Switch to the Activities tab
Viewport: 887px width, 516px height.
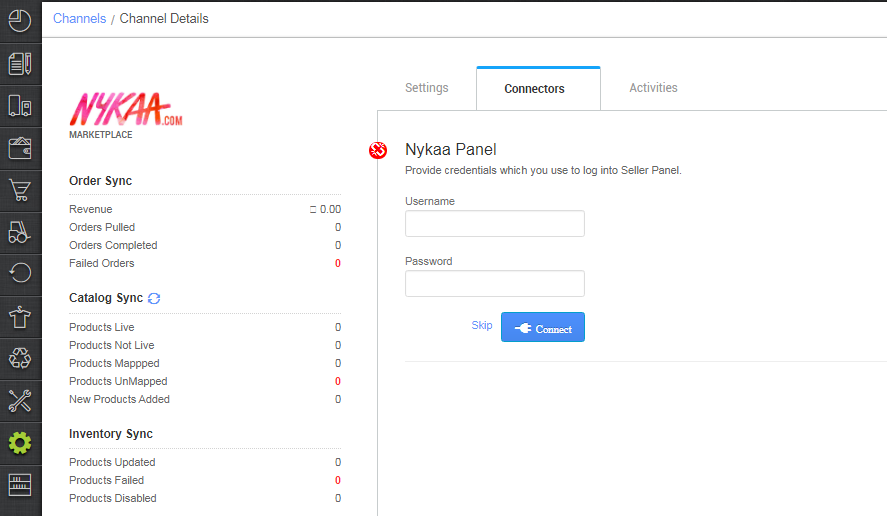point(653,88)
